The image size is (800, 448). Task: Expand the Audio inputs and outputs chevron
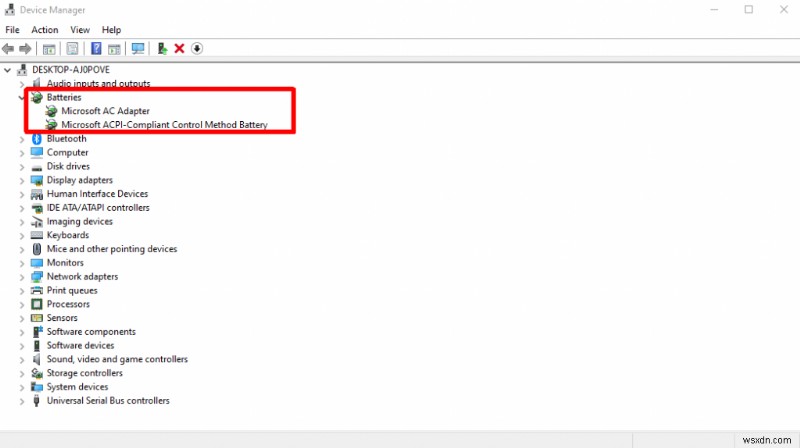[x=22, y=84]
